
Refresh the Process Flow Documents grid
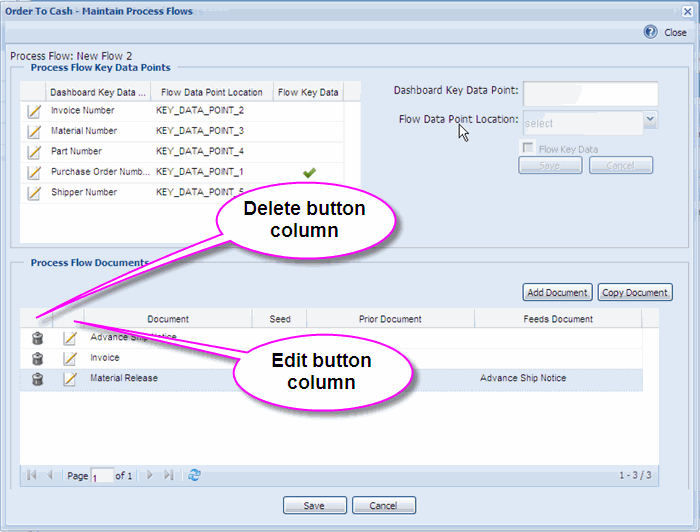(x=194, y=475)
